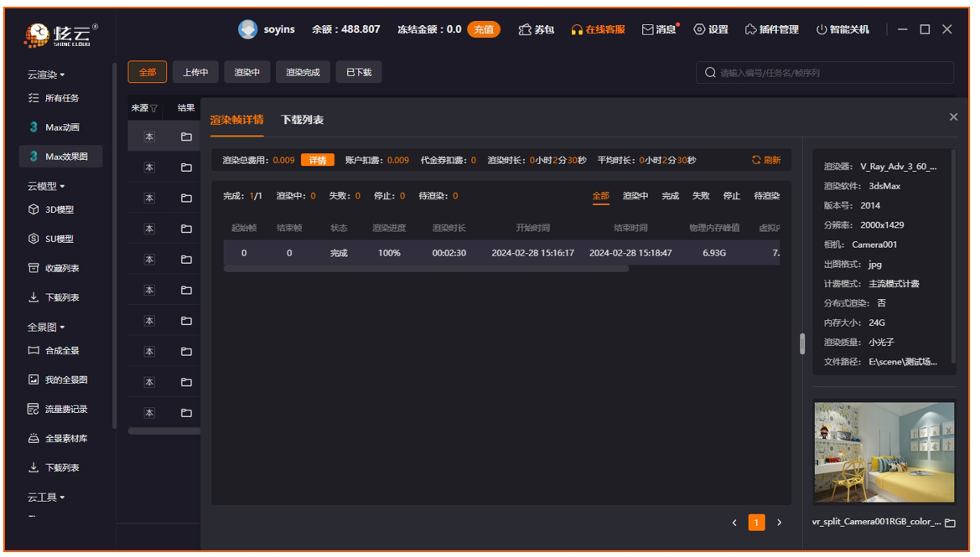Click the user avatar icon

click(247, 29)
